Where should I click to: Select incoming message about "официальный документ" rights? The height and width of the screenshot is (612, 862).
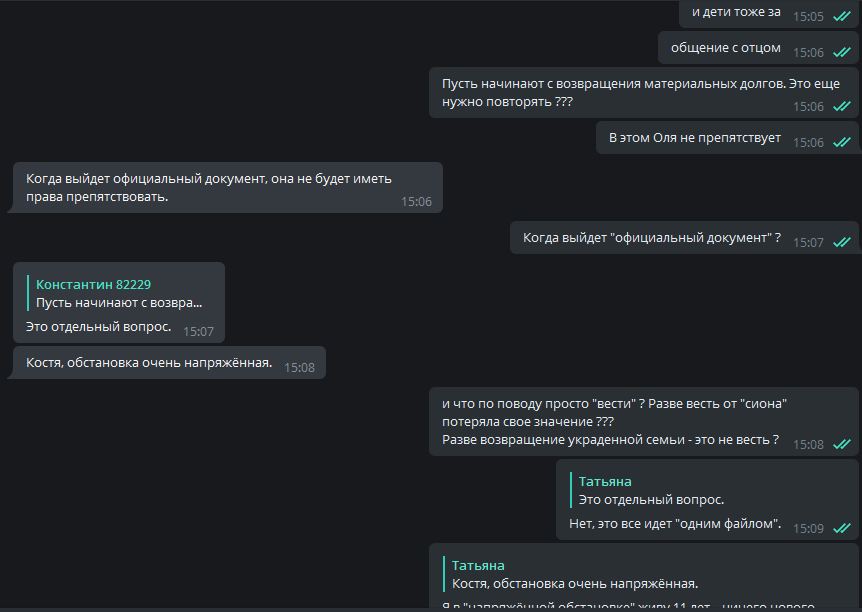(x=208, y=187)
